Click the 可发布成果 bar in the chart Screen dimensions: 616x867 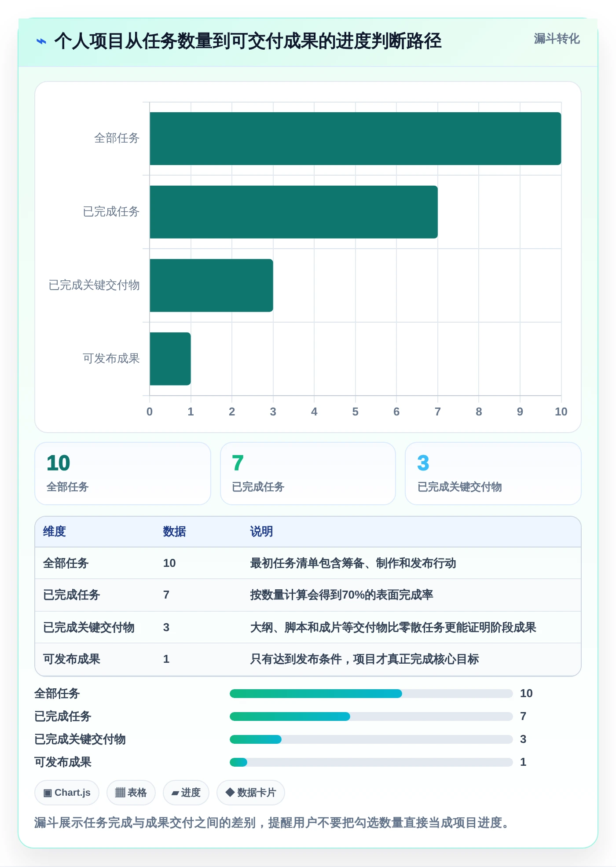[170, 359]
